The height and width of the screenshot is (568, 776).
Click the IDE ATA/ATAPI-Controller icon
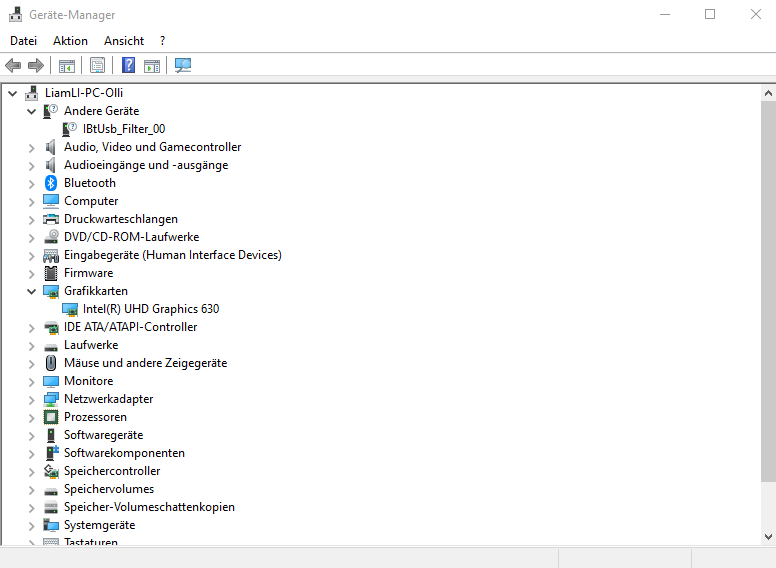[51, 327]
